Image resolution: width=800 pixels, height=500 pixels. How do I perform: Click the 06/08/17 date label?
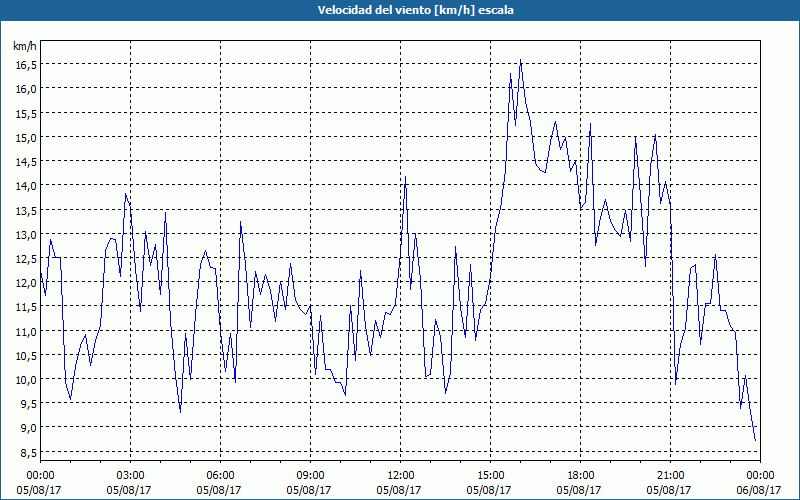click(x=759, y=490)
